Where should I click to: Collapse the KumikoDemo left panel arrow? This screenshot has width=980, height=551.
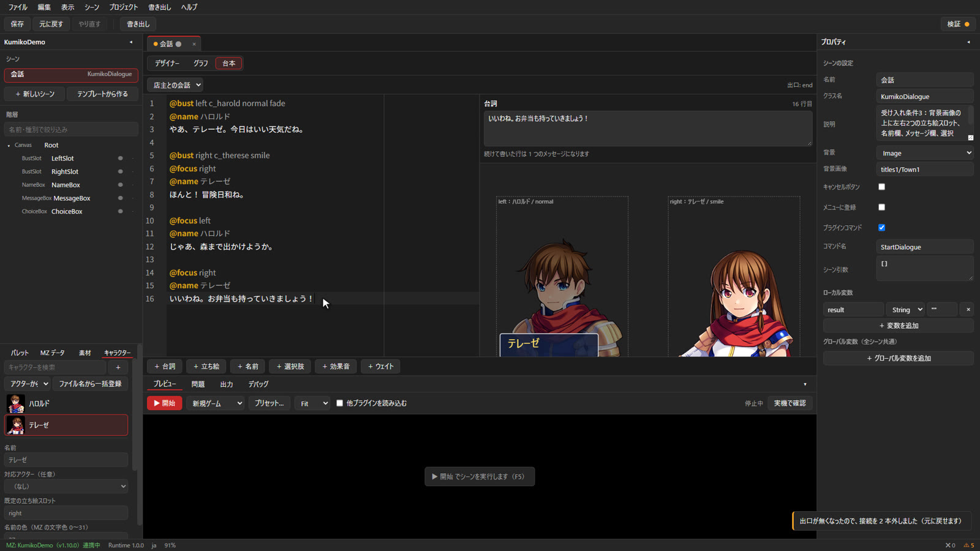point(131,42)
